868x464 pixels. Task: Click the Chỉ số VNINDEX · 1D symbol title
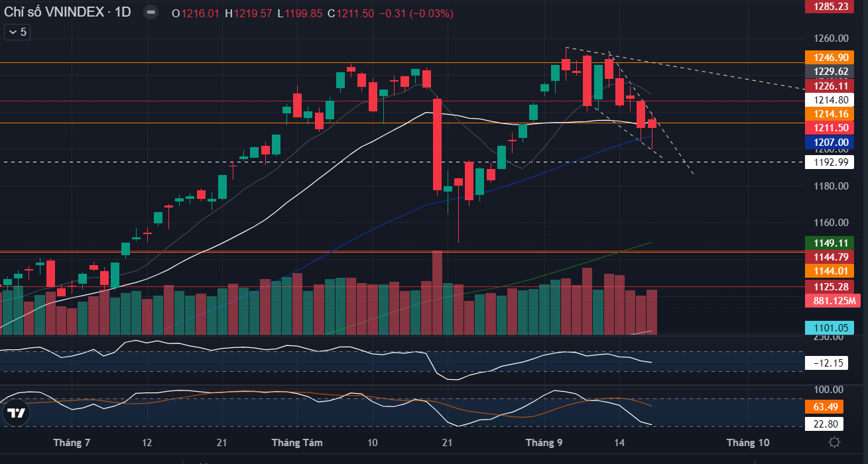(68, 13)
